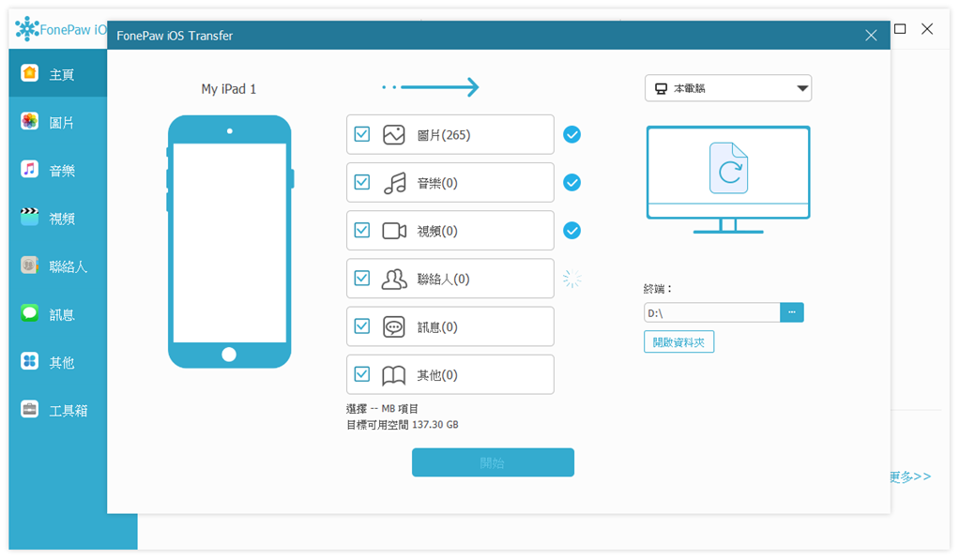Click the 選擇 -- MB 項目 text
Viewport: 960px width, 560px height.
pyautogui.click(x=382, y=408)
